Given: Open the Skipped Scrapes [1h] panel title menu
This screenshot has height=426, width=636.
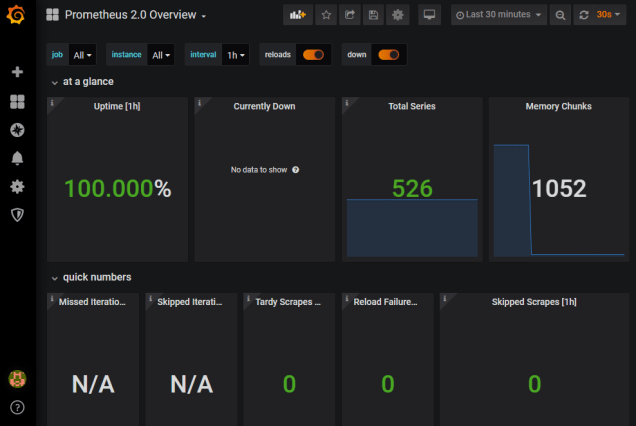Looking at the screenshot, I should pos(534,302).
